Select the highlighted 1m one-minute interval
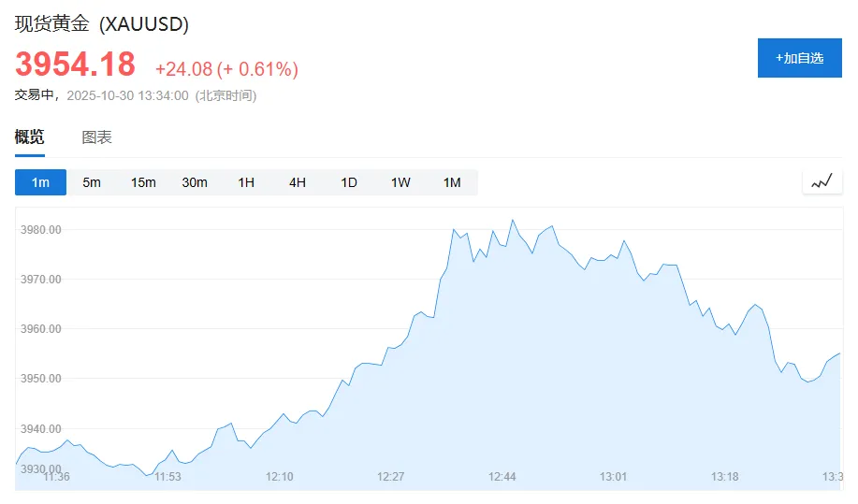858x504 pixels. [x=40, y=182]
